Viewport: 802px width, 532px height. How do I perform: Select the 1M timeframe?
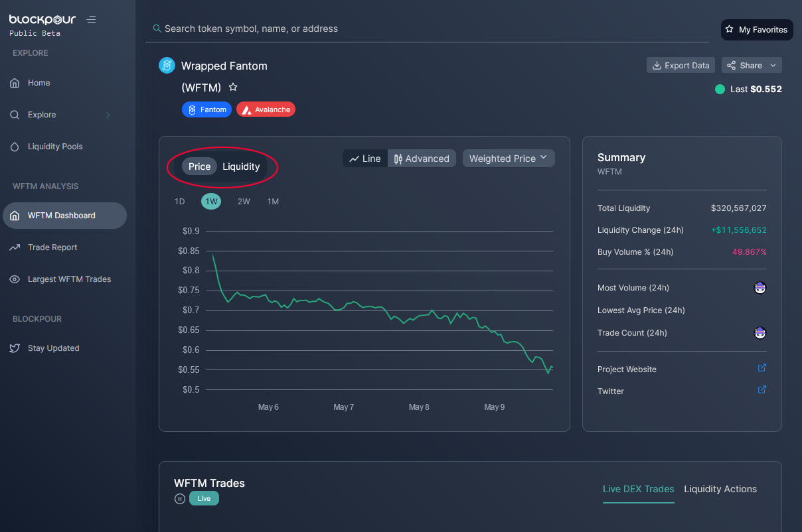click(273, 202)
